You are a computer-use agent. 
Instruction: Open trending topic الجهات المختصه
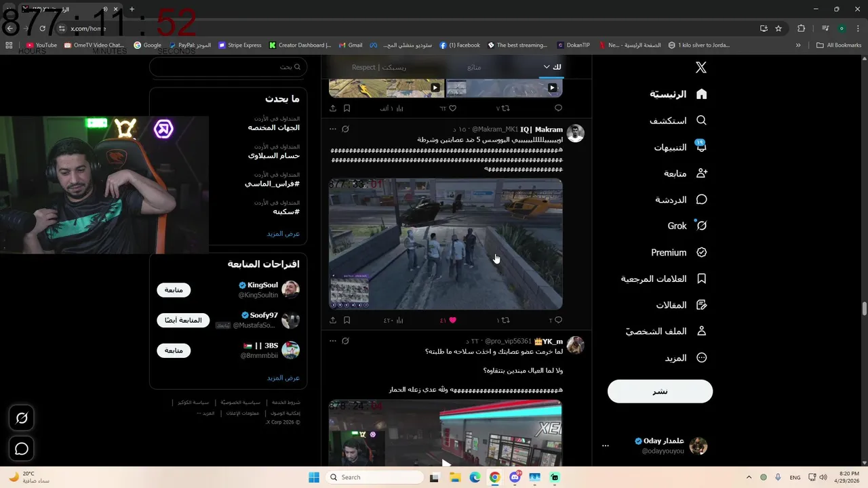[274, 127]
